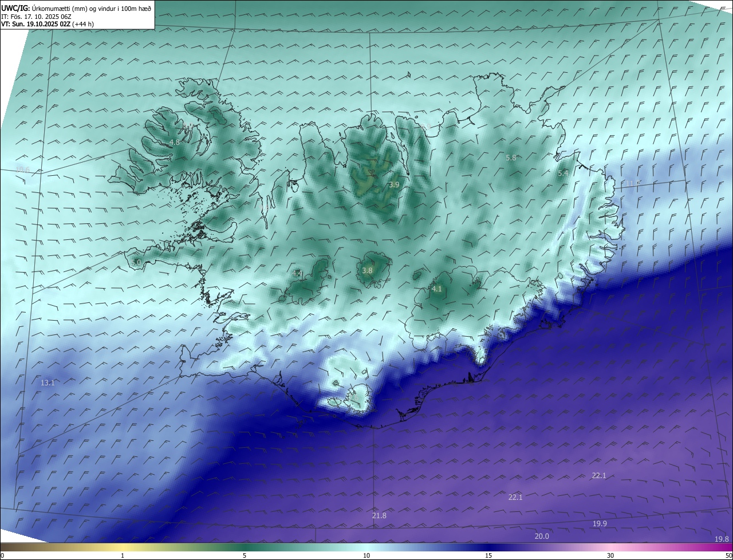
Task: Click the 5.0 value on Snæfellsnes peninsula
Action: [x=136, y=262]
